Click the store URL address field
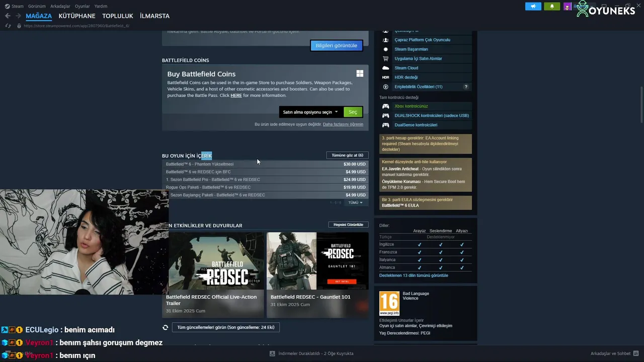This screenshot has width=644, height=362. [x=76, y=26]
